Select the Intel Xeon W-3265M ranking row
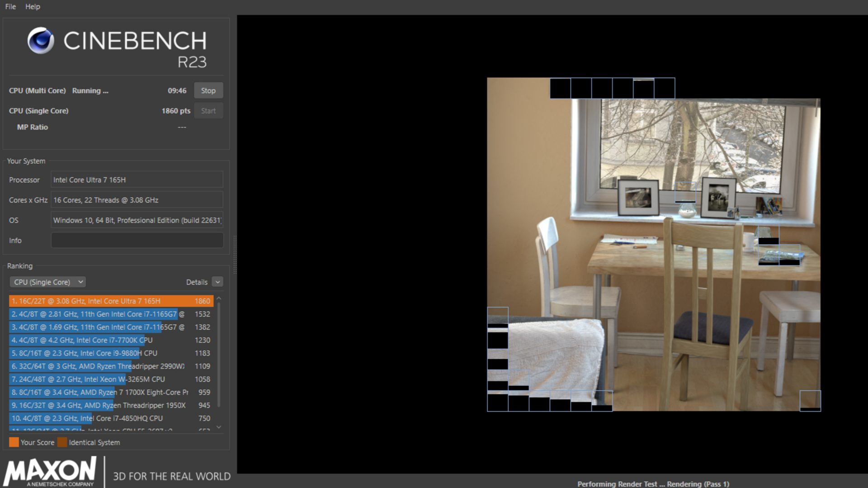The width and height of the screenshot is (868, 488). [111, 379]
